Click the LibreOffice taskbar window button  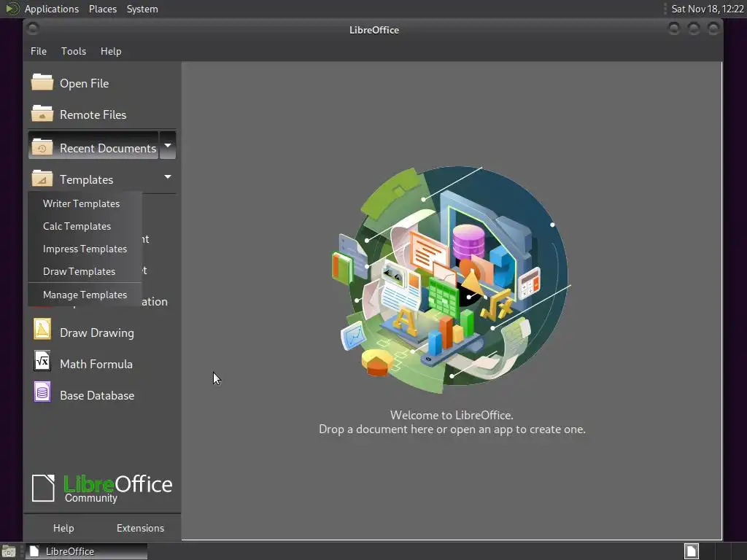point(86,551)
